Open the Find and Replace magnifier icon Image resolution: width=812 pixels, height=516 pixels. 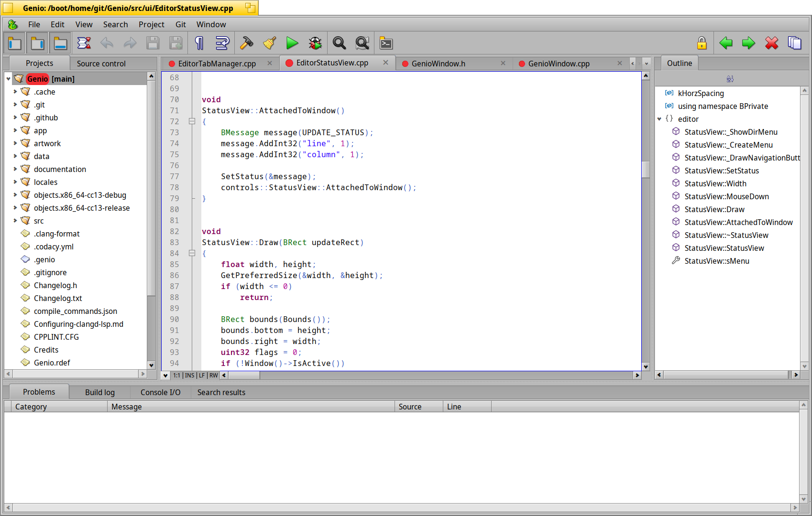coord(362,43)
